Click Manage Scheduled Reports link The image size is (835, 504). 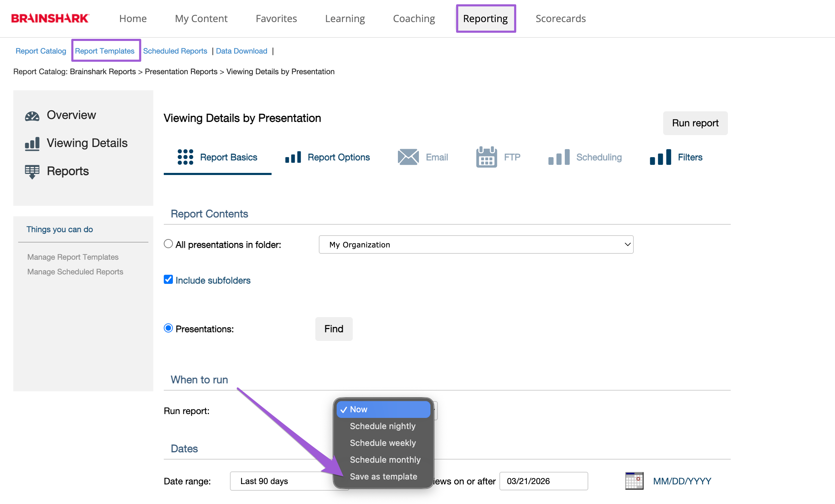coord(75,272)
